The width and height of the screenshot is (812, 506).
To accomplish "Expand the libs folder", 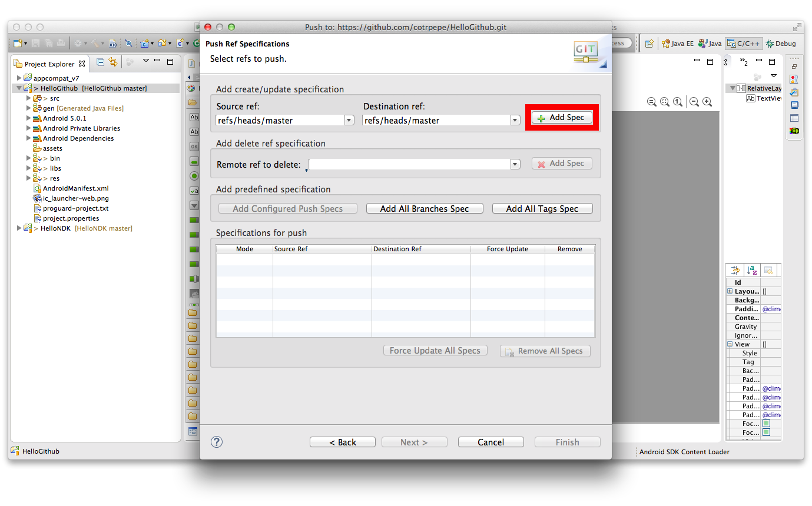I will [x=28, y=168].
